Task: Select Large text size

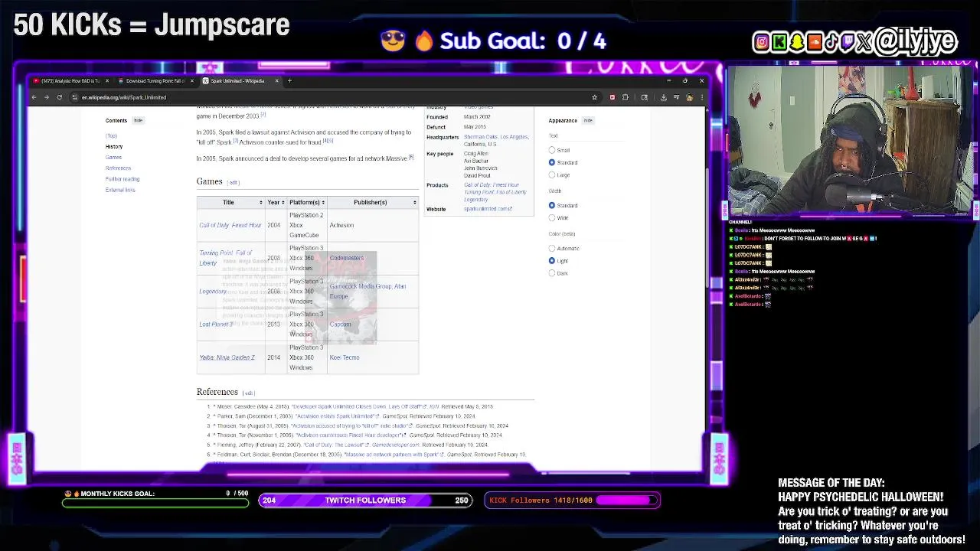Action: pos(552,174)
